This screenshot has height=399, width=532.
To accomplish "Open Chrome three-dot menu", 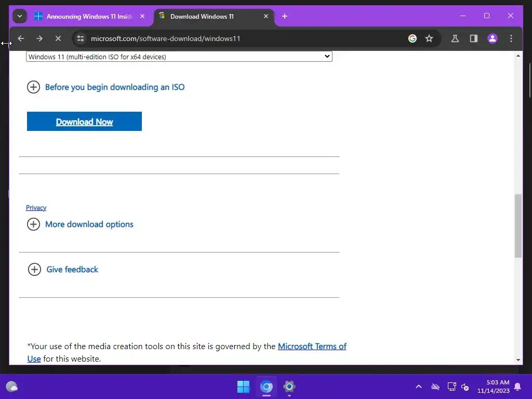I will (x=511, y=38).
